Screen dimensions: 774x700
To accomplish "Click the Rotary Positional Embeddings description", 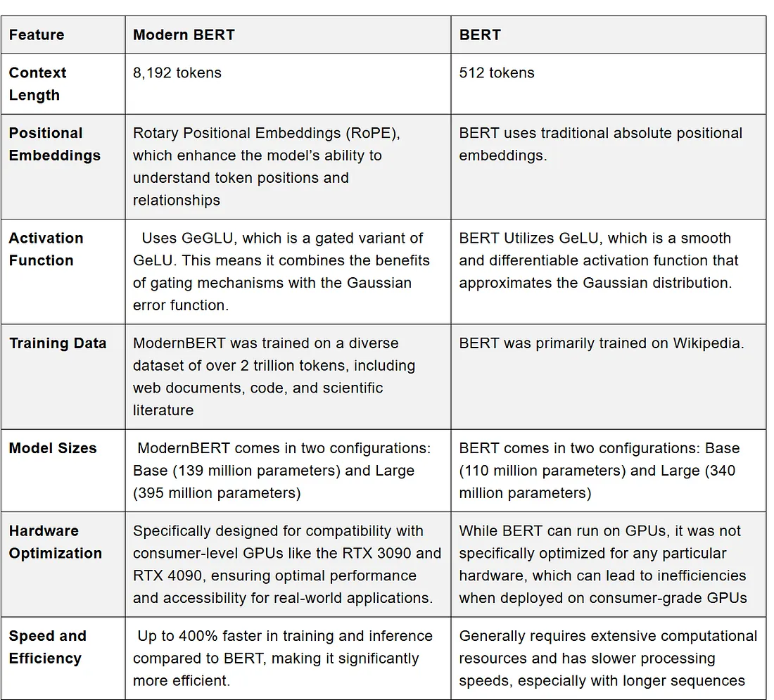I will coord(288,167).
